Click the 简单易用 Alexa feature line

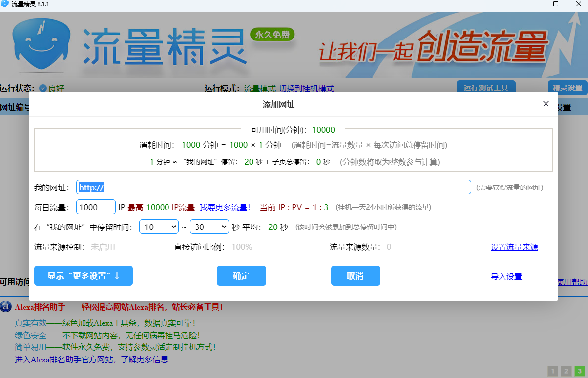(x=115, y=347)
